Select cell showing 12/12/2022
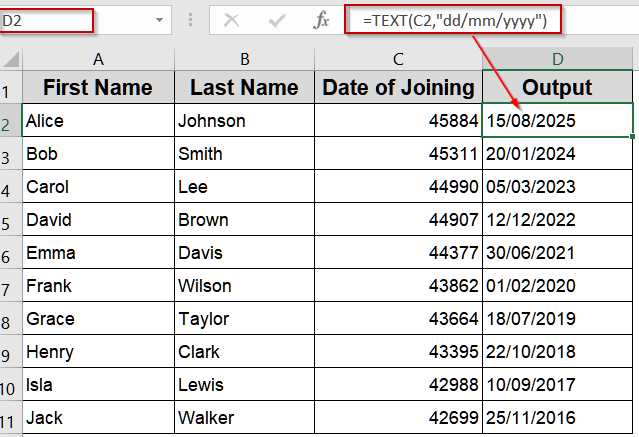The width and height of the screenshot is (639, 437). click(x=557, y=219)
